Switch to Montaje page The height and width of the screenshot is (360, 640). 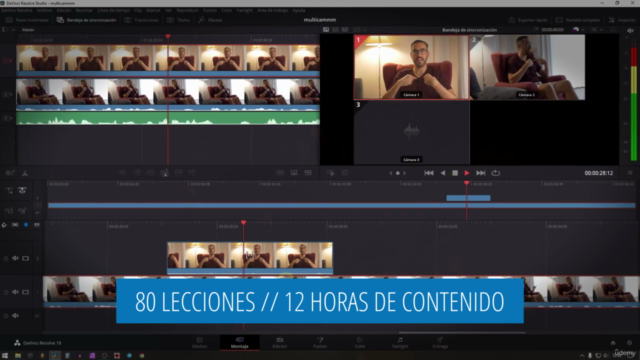[x=240, y=342]
